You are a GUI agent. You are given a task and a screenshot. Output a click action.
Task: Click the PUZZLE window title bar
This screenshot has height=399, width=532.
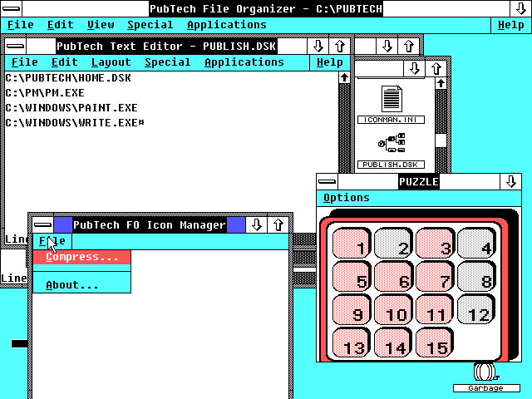[x=419, y=182]
